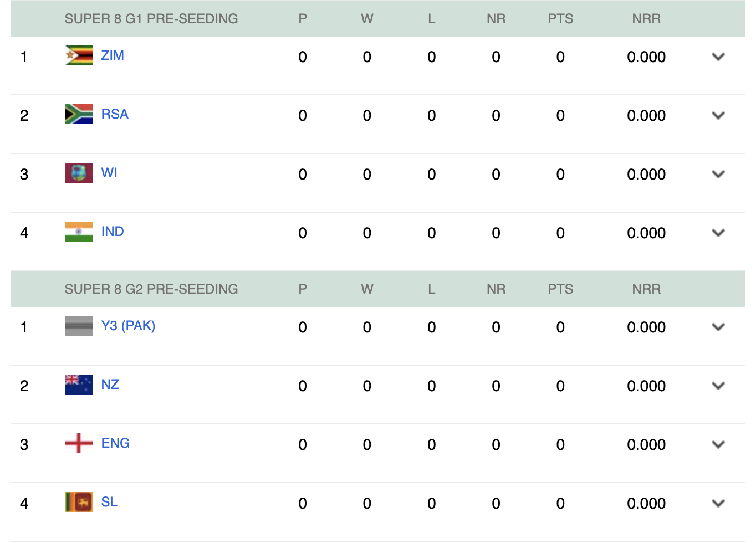Click the England flag icon
This screenshot has width=756, height=543.
pos(78,443)
